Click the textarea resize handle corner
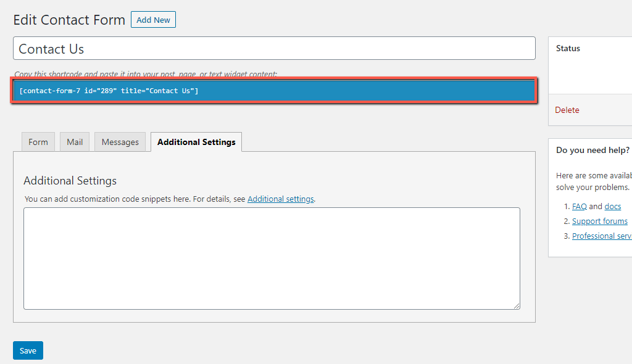This screenshot has width=632, height=364. point(517,306)
